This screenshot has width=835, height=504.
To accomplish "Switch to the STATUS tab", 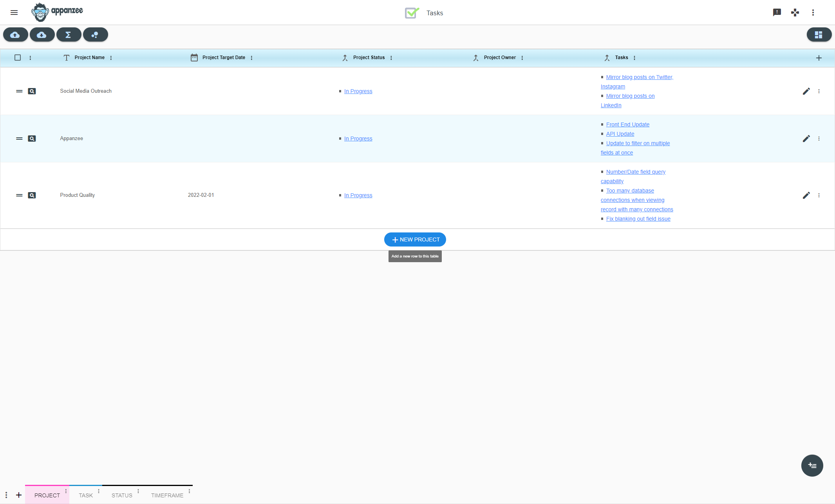I will point(122,495).
